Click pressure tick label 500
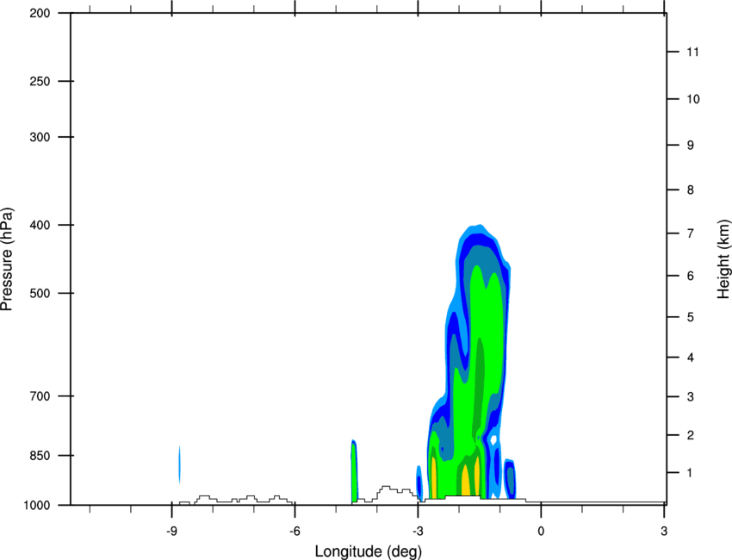Viewport: 732px width, 560px height. coord(40,293)
